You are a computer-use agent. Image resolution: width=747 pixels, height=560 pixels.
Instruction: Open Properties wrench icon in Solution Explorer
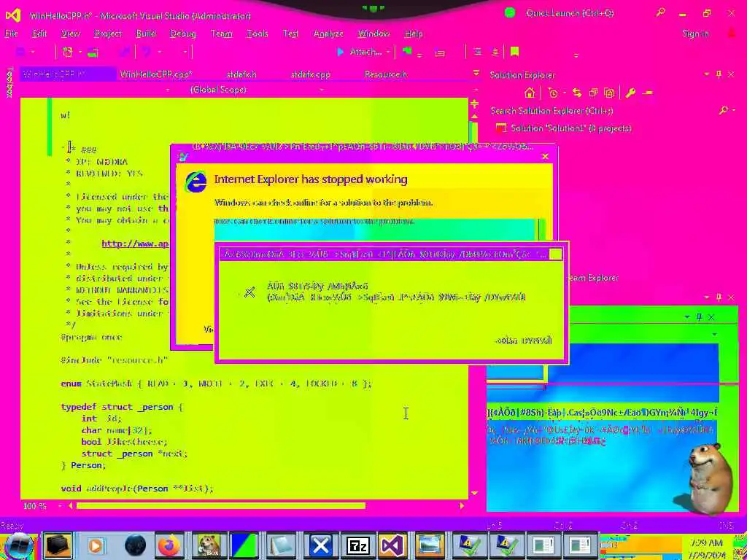(631, 93)
